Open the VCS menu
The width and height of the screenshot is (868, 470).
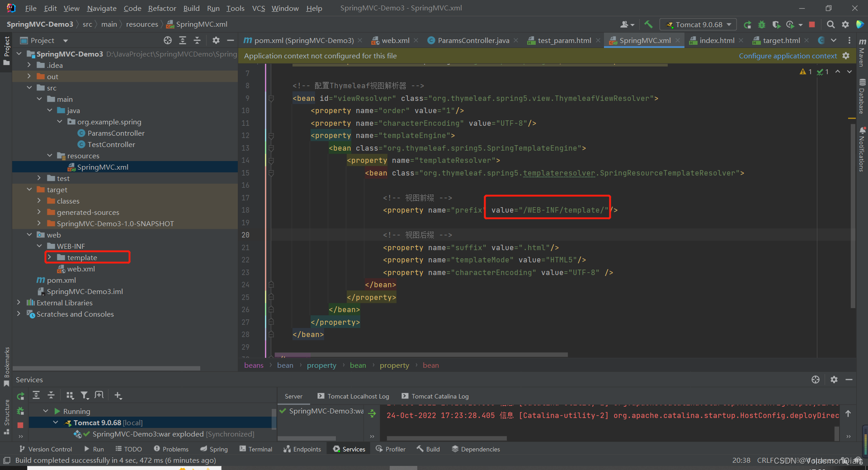point(258,8)
